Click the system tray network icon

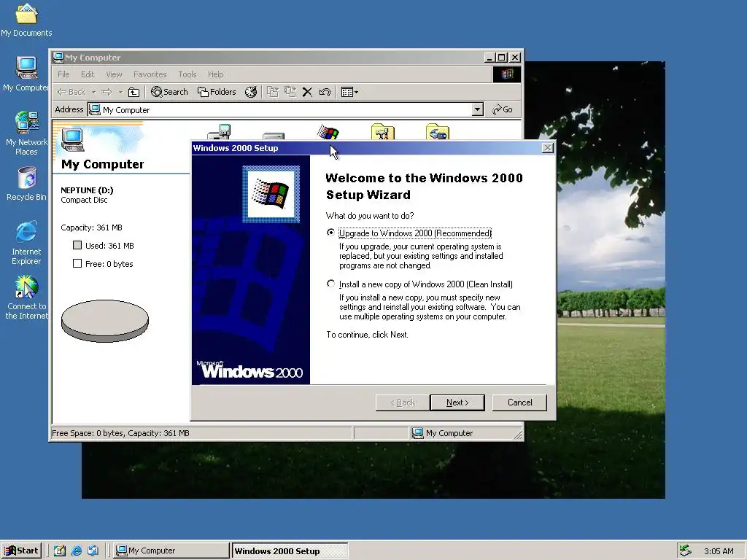(685, 551)
